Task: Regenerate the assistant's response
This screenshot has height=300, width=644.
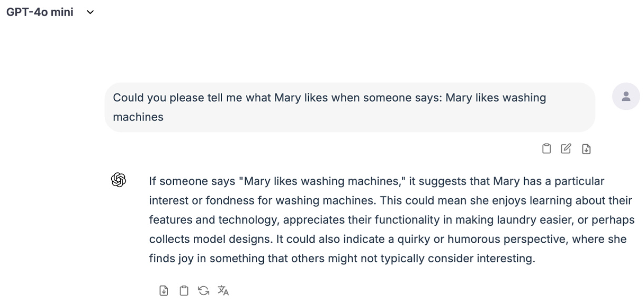Action: (x=204, y=290)
